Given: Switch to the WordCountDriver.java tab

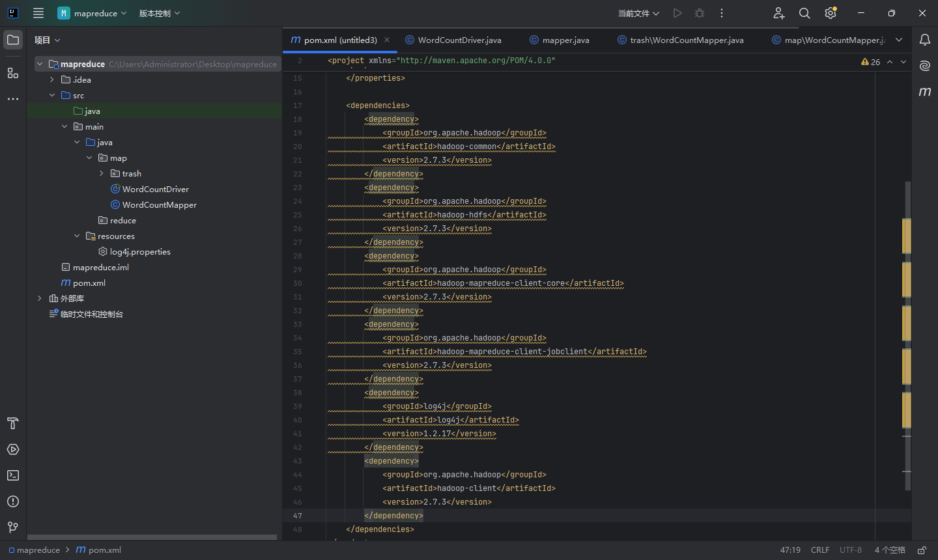Looking at the screenshot, I should [453, 40].
